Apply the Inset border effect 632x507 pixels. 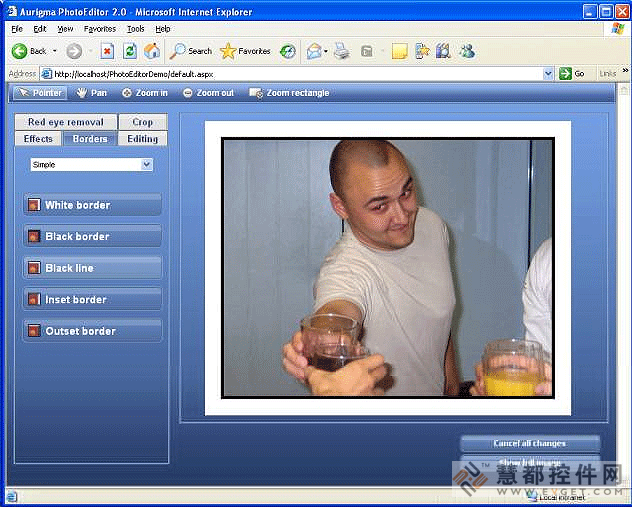pos(92,299)
